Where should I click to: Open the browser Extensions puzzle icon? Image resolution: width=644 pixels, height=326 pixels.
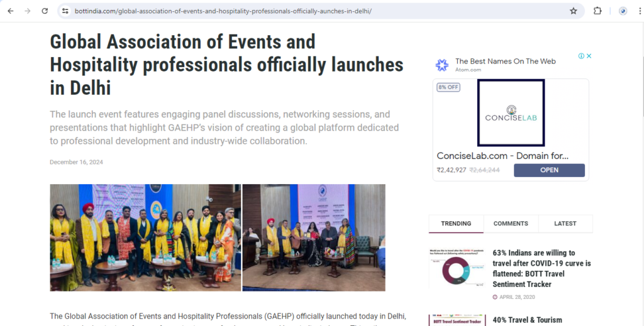coord(597,11)
